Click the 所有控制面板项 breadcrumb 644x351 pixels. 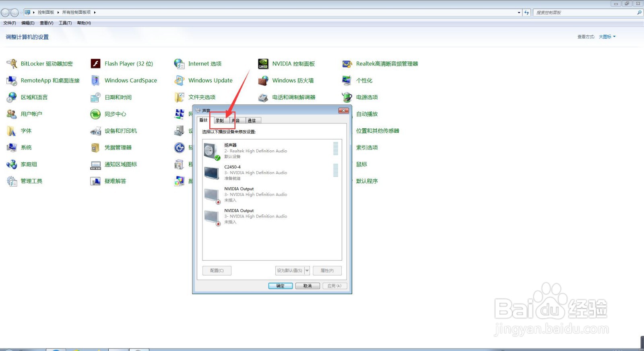tap(76, 12)
